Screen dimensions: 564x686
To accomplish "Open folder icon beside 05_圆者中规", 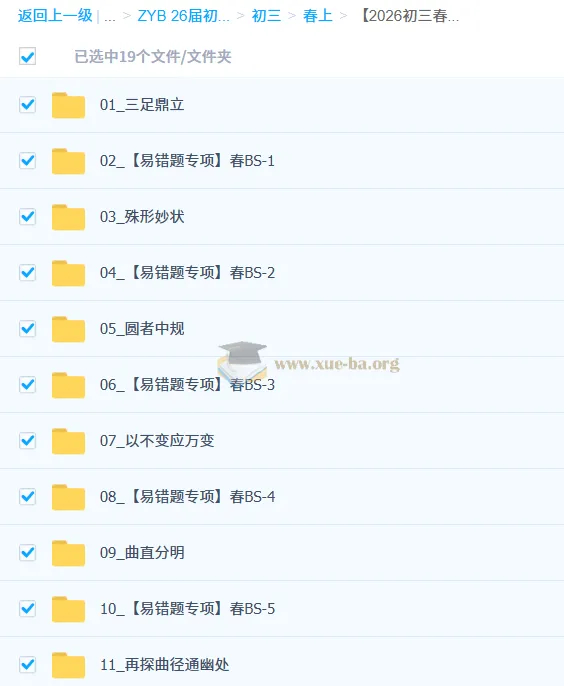I will coord(68,329).
